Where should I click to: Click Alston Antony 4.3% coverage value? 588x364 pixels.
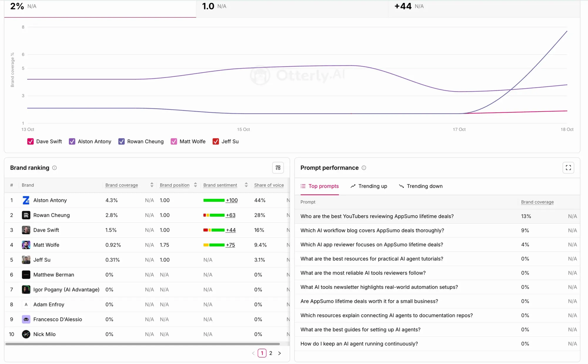111,200
